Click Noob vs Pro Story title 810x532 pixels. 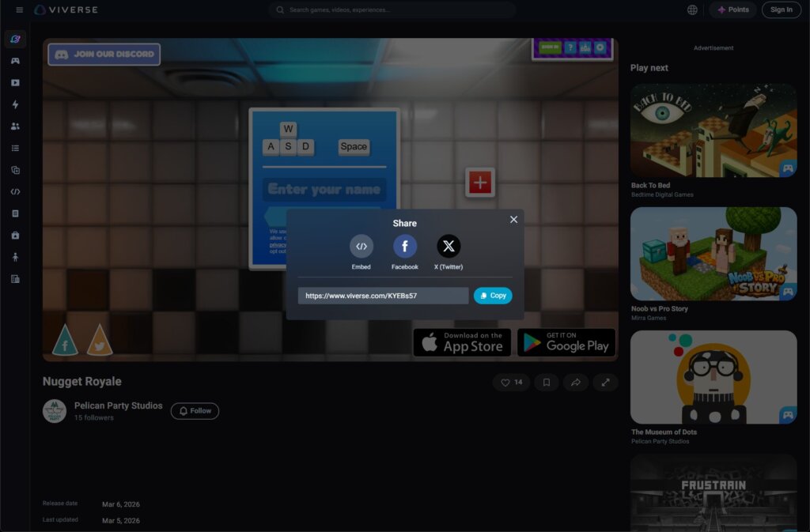pos(659,308)
